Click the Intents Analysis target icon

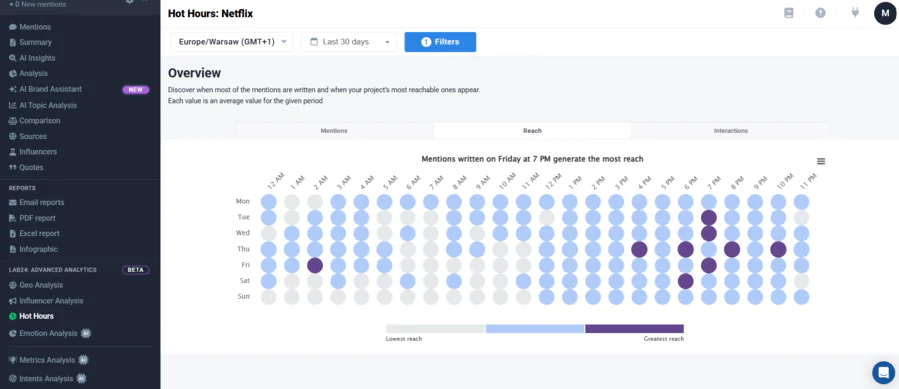coord(13,379)
